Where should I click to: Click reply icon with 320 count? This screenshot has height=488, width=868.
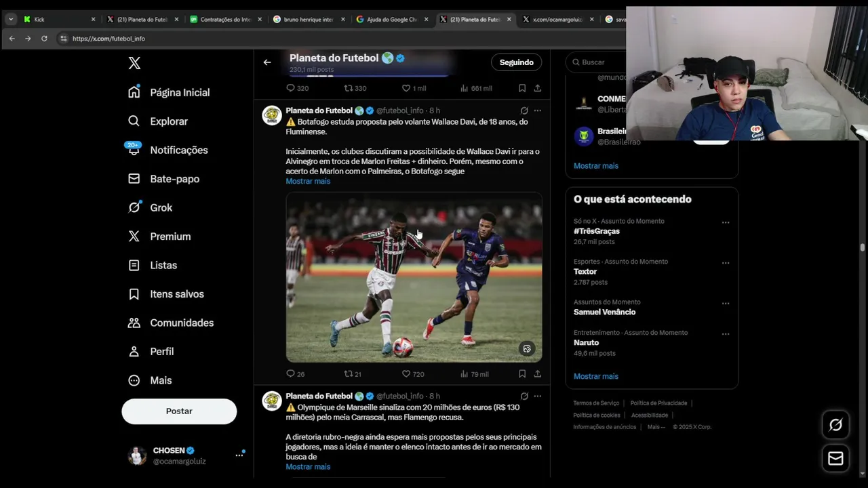click(290, 88)
